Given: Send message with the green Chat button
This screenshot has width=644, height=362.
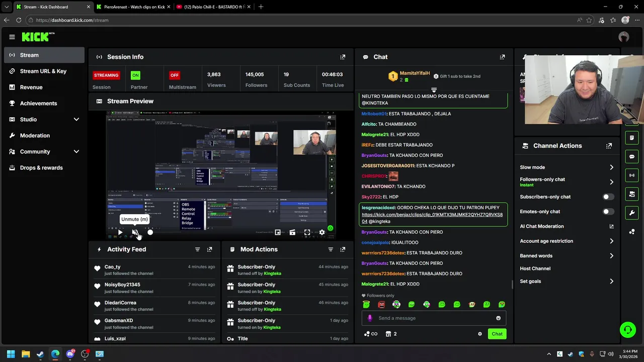Looking at the screenshot, I should coord(497,334).
